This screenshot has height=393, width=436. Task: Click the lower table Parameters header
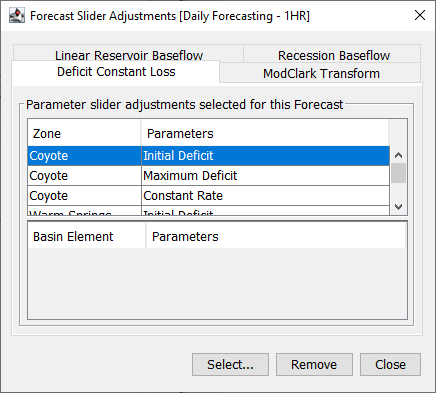click(276, 237)
